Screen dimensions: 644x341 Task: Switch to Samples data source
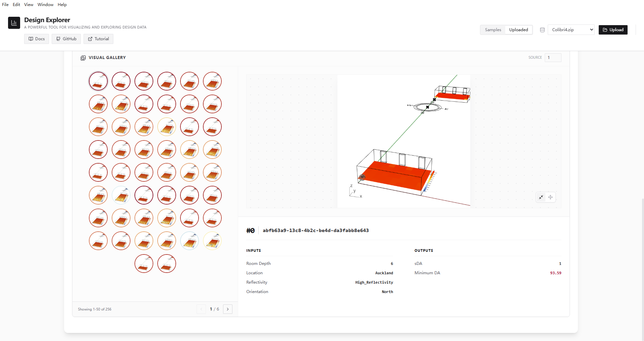click(x=493, y=30)
